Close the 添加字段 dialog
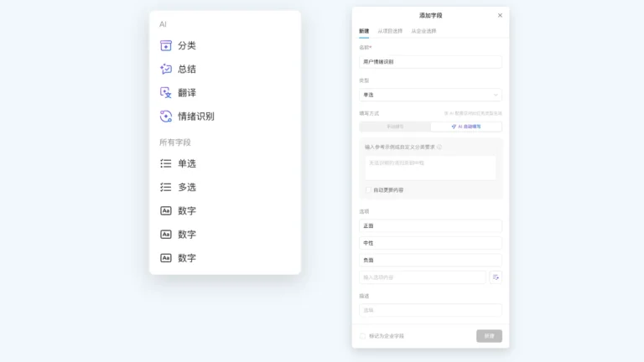This screenshot has width=644, height=362. [x=500, y=15]
